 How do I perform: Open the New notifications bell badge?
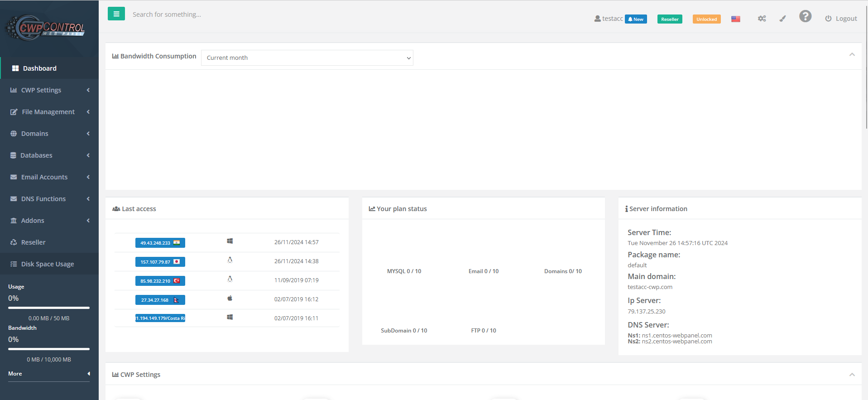(636, 19)
